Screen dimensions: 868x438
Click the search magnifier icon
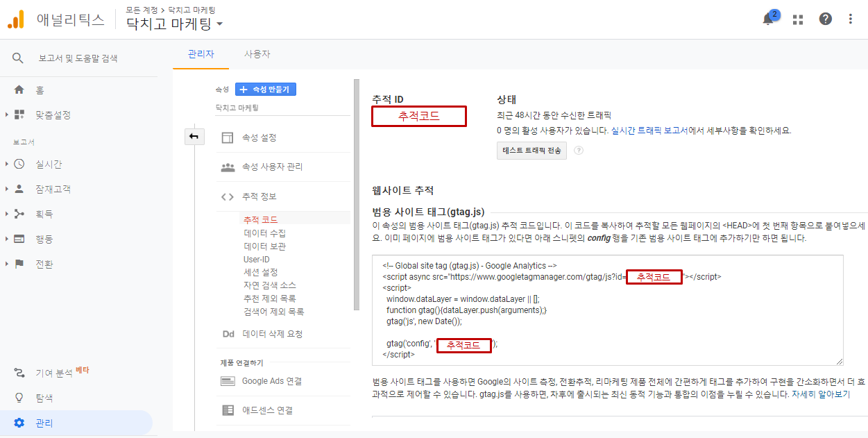tap(18, 58)
